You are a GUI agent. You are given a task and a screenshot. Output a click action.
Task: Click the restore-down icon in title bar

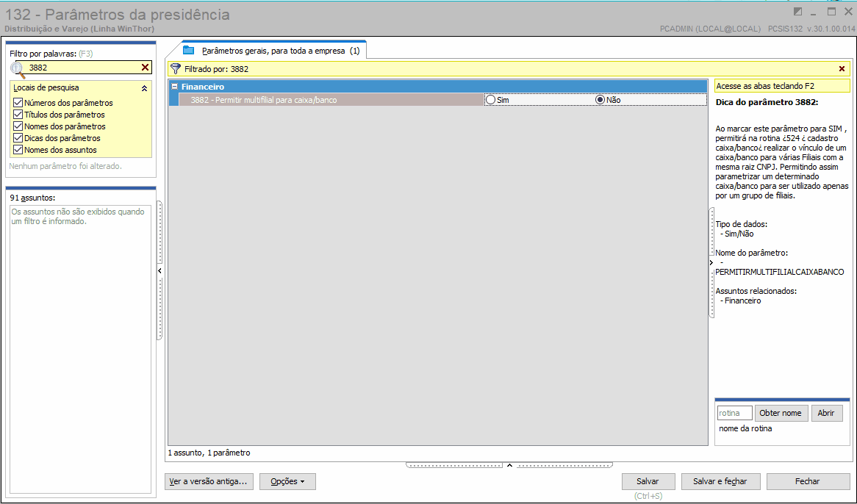[x=797, y=12]
